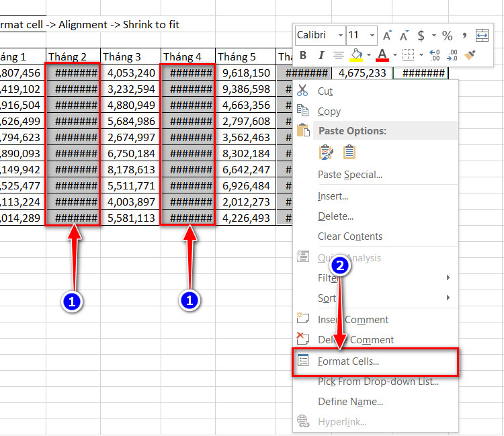Click cell containing 2,012,273
This screenshot has height=436, width=504.
tap(245, 202)
